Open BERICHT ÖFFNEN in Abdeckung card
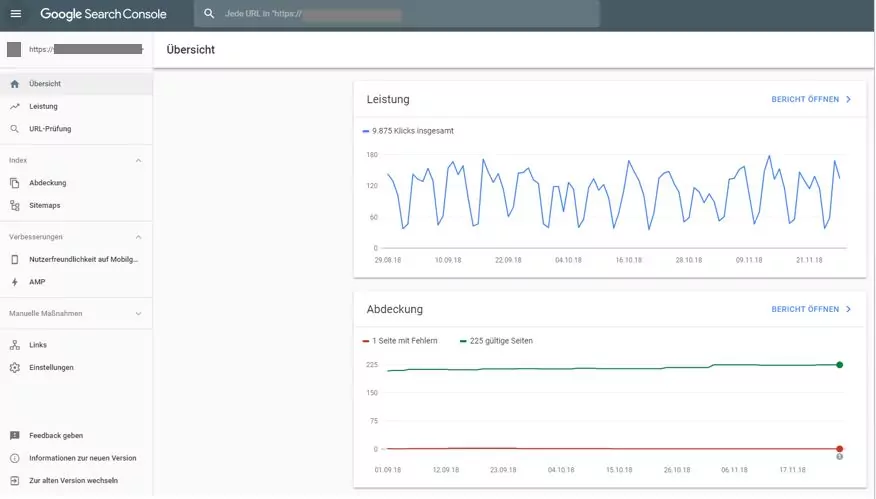The width and height of the screenshot is (876, 499). (805, 309)
